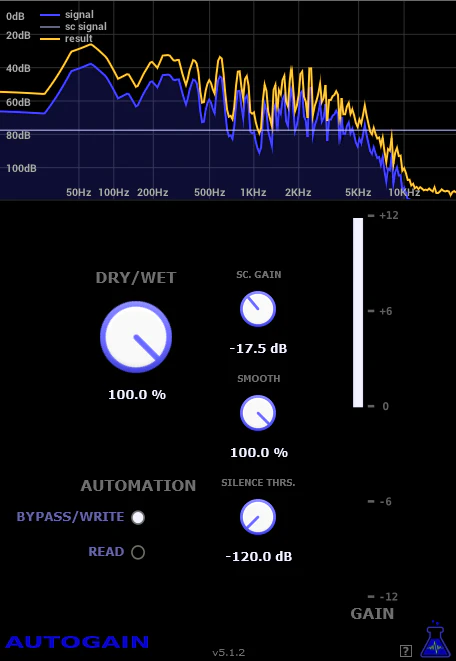Click the 50Hz frequency axis label
The width and height of the screenshot is (456, 661).
point(79,193)
